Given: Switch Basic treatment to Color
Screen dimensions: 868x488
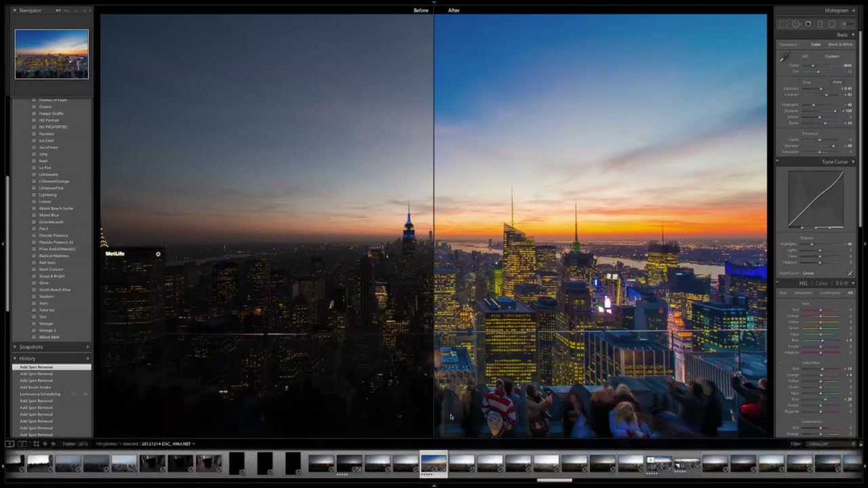Looking at the screenshot, I should pos(816,44).
